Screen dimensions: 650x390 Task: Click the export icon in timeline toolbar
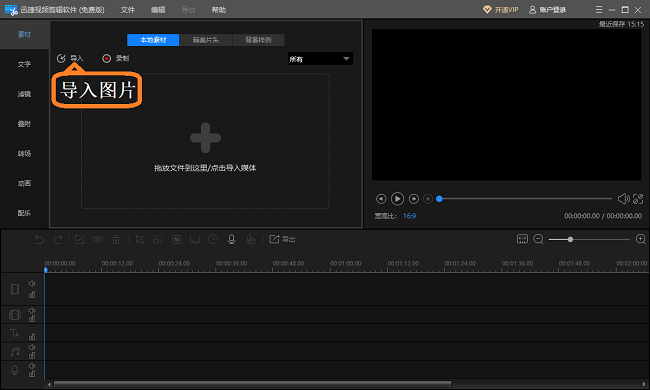(282, 239)
